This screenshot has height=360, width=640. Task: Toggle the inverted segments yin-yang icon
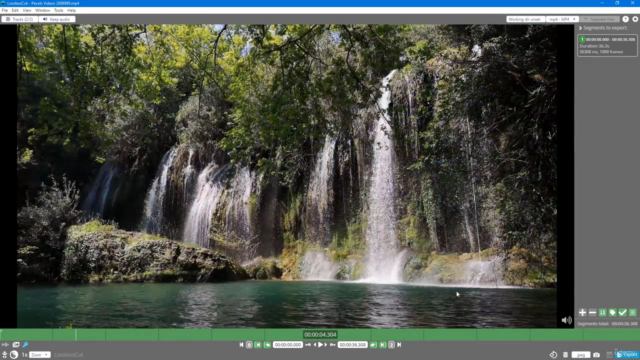point(14,355)
